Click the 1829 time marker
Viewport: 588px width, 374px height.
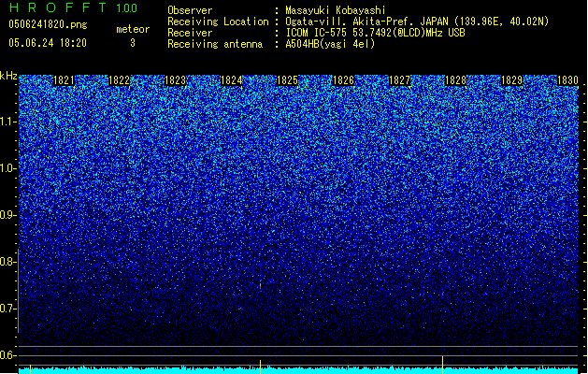point(512,80)
